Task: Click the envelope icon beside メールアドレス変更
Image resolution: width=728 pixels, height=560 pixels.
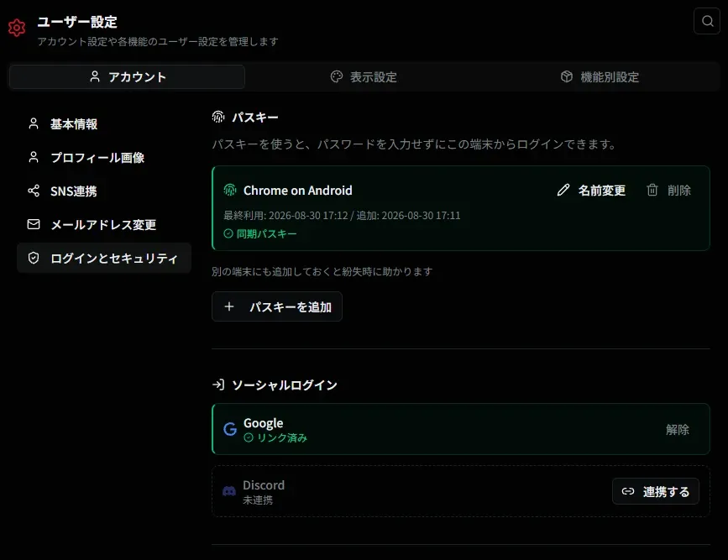Action: click(x=34, y=224)
